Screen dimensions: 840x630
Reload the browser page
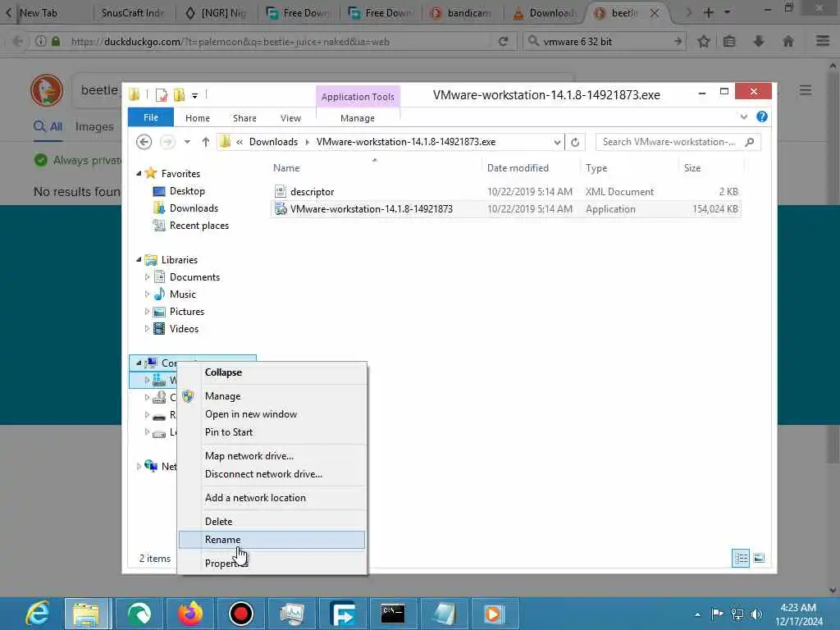point(503,41)
